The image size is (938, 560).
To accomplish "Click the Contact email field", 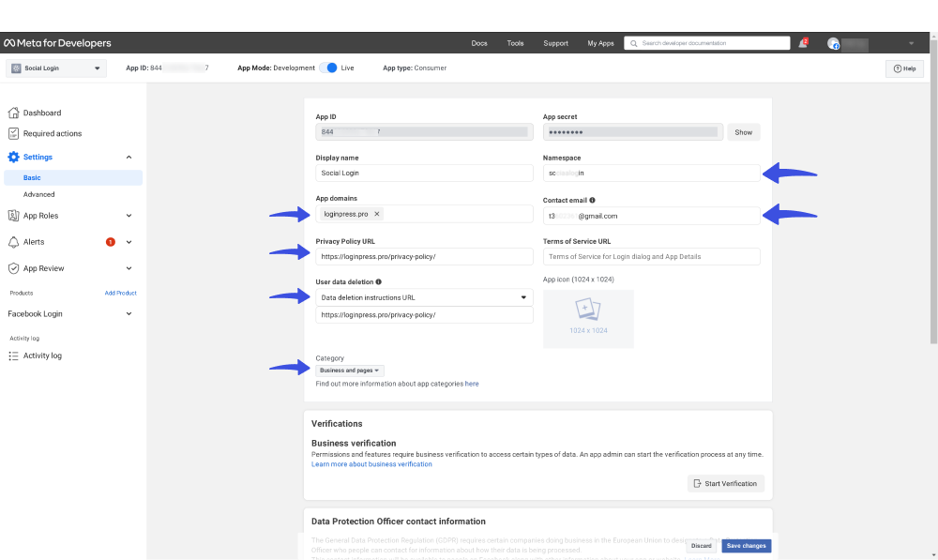I will pyautogui.click(x=652, y=216).
